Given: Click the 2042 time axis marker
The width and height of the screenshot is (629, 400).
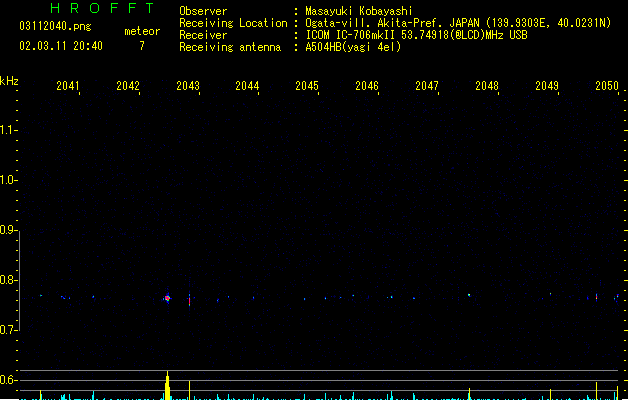Looking at the screenshot, I should coord(128,86).
